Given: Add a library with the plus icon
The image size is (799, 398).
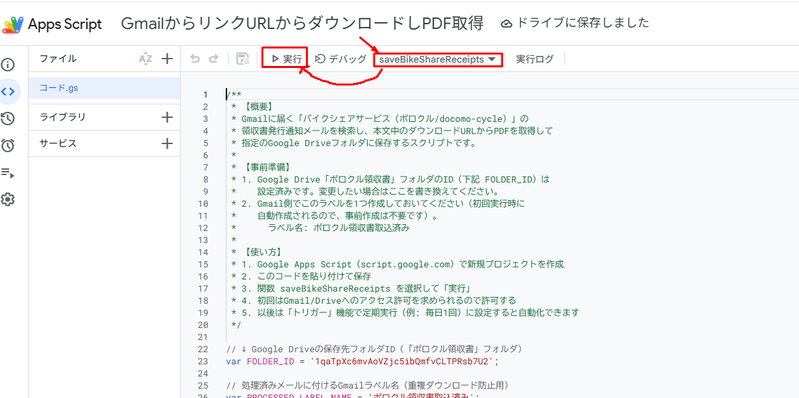Looking at the screenshot, I should click(167, 117).
